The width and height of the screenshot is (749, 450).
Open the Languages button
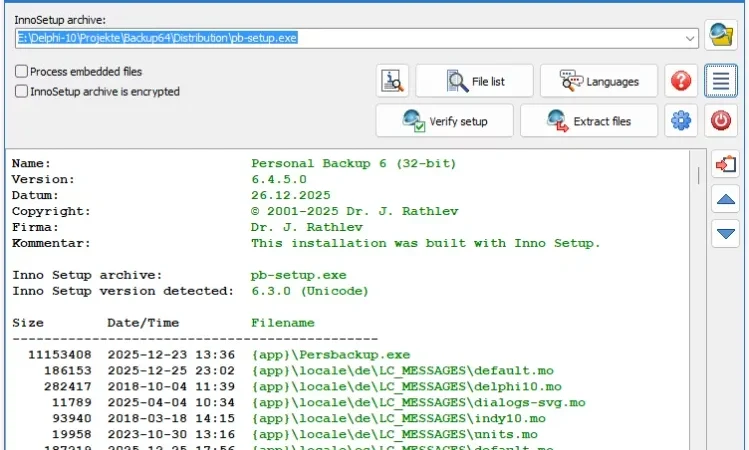tap(599, 81)
